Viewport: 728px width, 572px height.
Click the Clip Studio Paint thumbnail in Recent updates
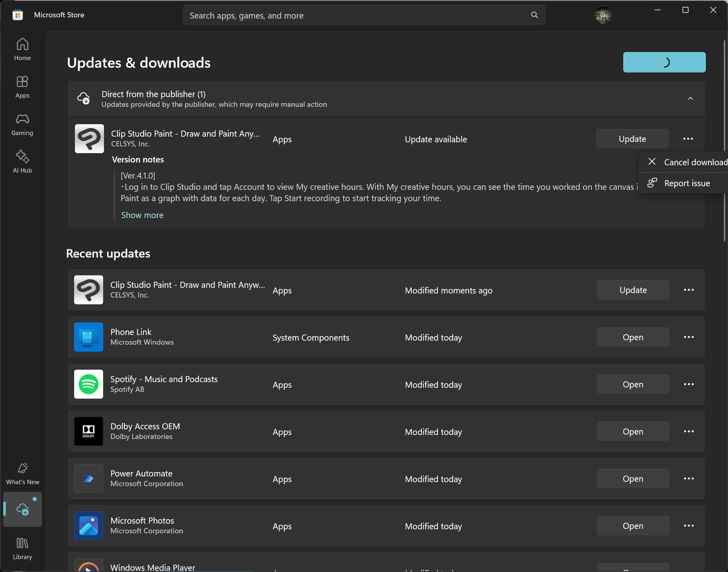(89, 290)
